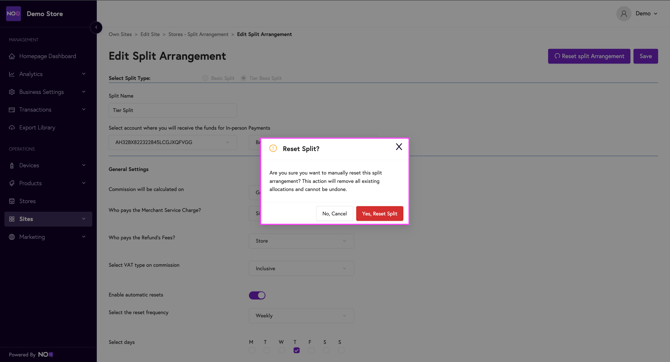Viewport: 670px width, 362px height.
Task: Click the warning icon beside Reset Split?
Action: point(273,148)
